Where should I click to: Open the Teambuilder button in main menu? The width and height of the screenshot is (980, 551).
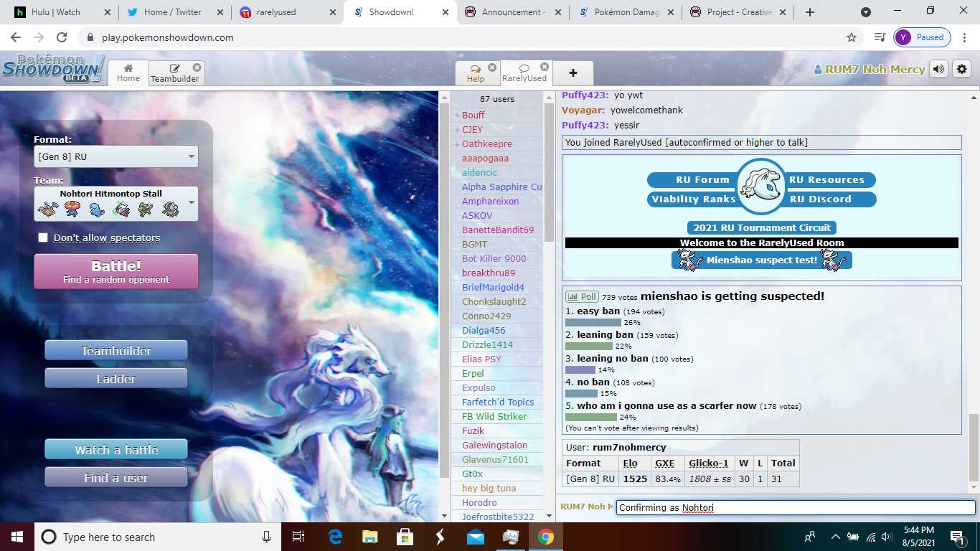(116, 350)
